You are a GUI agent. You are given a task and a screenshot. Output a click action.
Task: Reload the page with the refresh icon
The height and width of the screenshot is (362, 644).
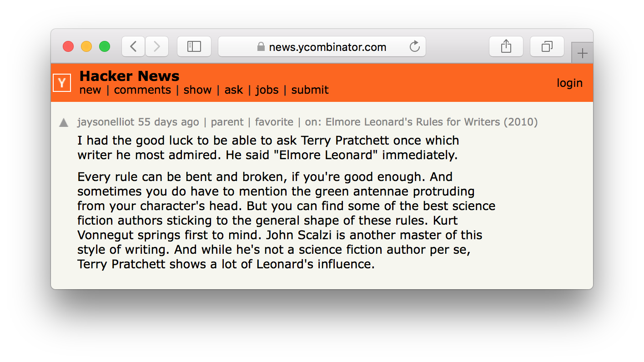coord(414,46)
